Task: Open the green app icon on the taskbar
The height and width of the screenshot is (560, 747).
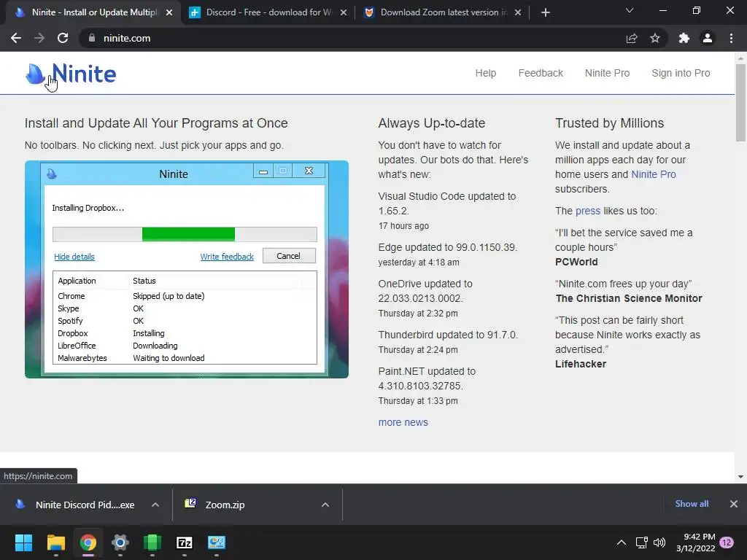Action: pos(152,542)
